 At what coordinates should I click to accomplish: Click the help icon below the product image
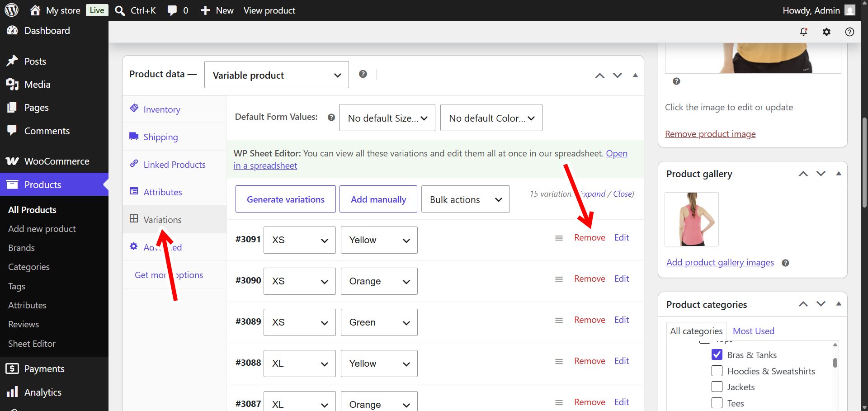(x=676, y=81)
